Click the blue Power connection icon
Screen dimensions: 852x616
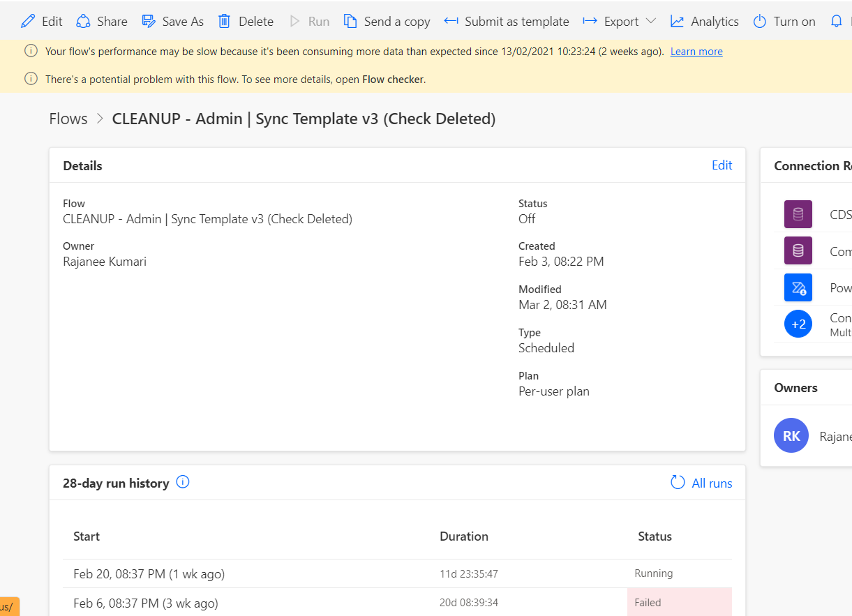point(798,287)
